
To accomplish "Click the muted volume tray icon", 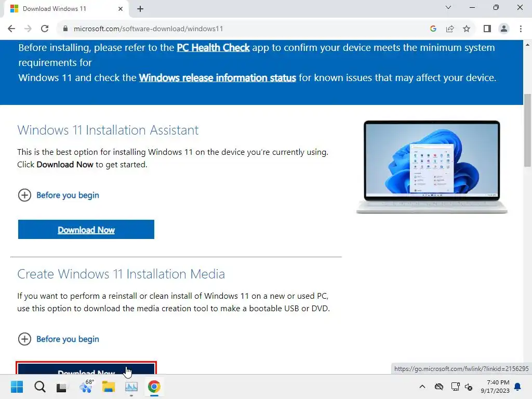I will click(x=469, y=387).
